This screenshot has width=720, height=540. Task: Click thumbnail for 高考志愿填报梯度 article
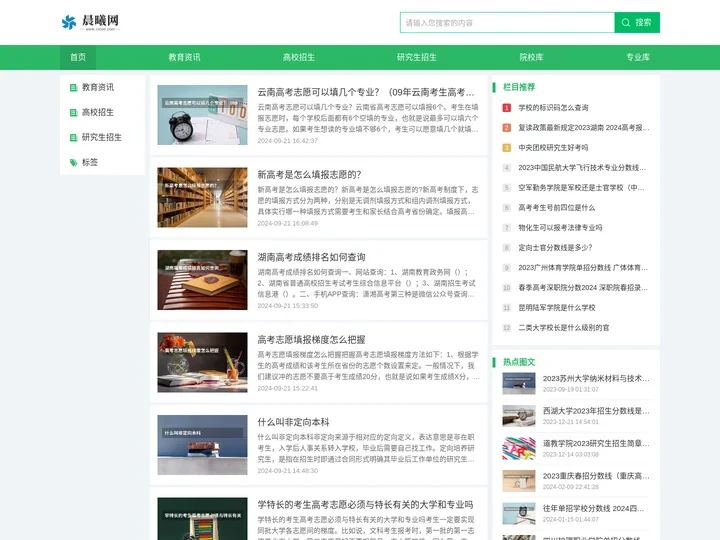202,362
